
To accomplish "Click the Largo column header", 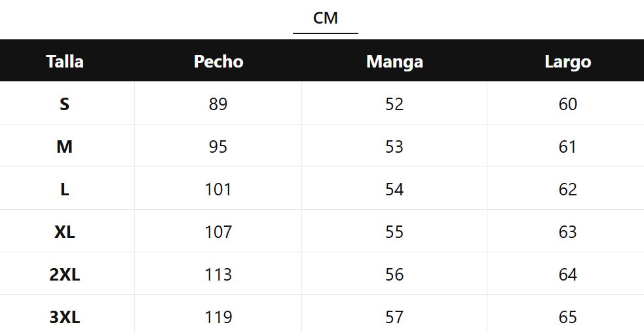I will (x=567, y=62).
